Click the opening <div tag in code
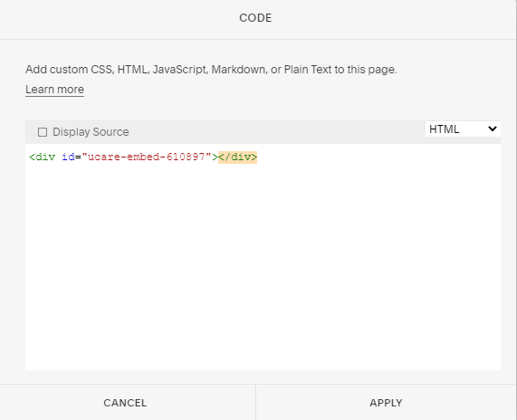This screenshot has height=420, width=517. [x=42, y=157]
